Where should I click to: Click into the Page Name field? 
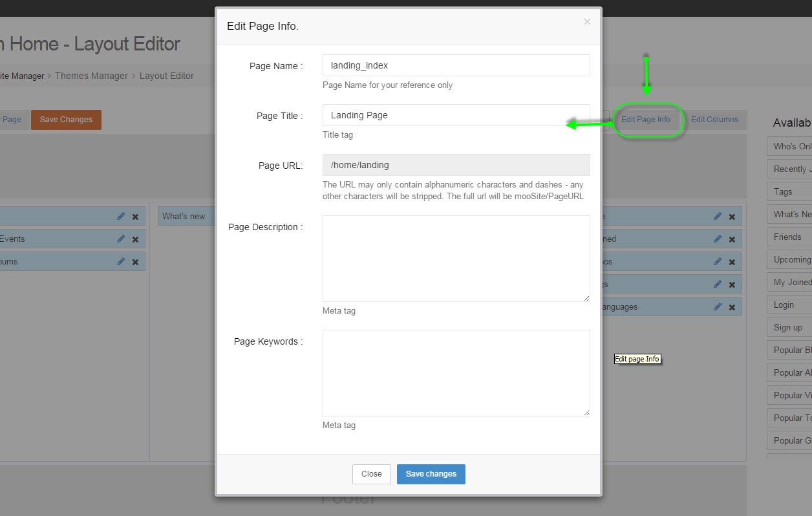click(x=456, y=65)
